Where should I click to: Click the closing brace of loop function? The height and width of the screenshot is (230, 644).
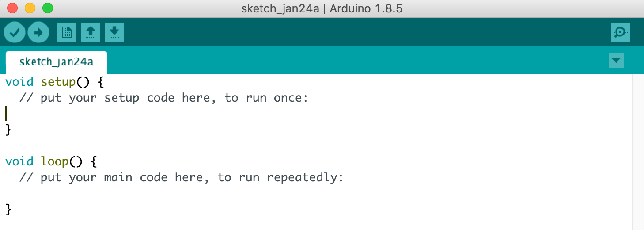click(x=8, y=209)
